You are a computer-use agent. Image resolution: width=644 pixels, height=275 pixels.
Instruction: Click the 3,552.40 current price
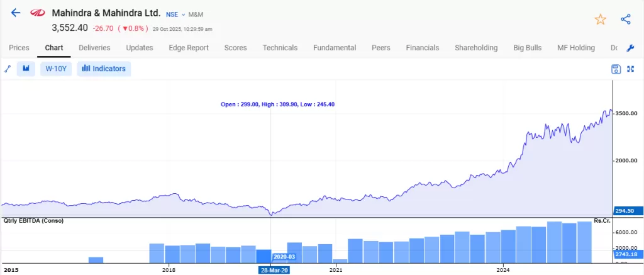(70, 28)
